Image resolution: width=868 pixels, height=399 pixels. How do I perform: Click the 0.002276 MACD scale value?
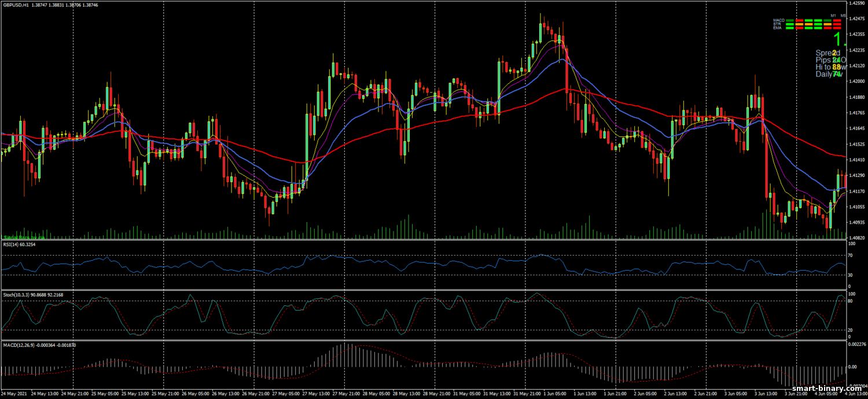coord(858,345)
